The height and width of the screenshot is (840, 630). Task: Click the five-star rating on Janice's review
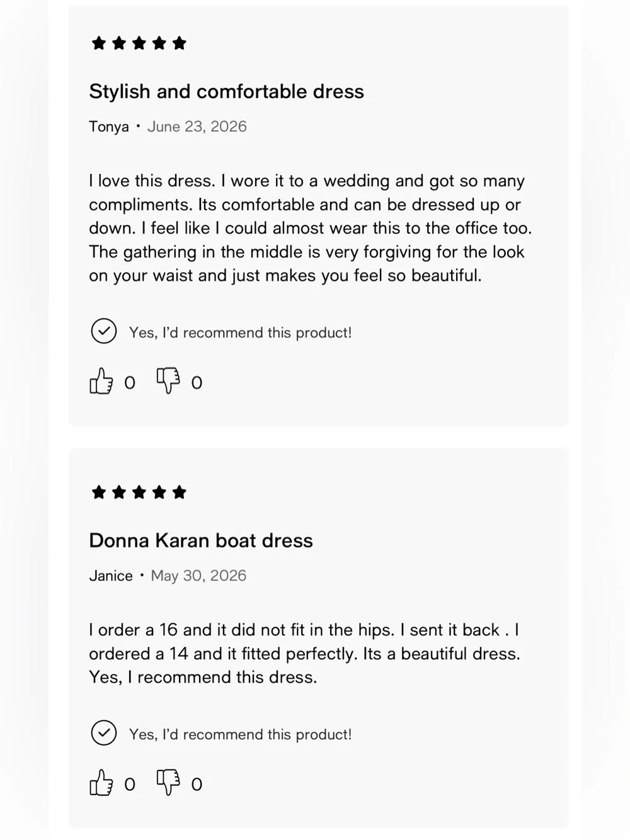139,492
